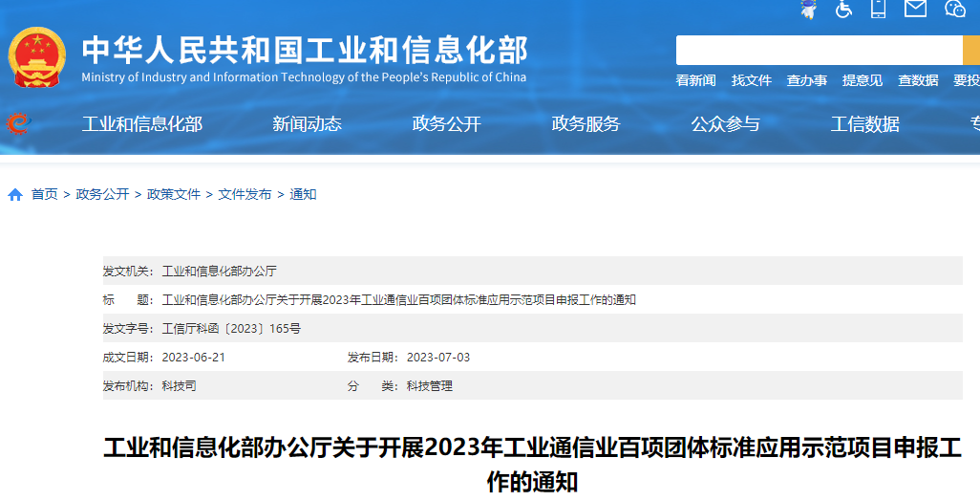Open the mail envelope icon
This screenshot has width=980, height=501.
[915, 9]
